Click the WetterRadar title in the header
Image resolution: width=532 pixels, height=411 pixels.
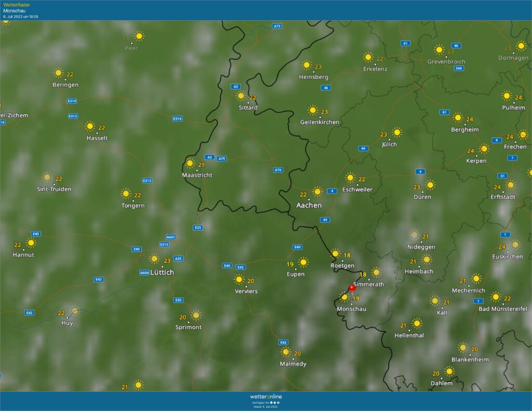pyautogui.click(x=16, y=5)
